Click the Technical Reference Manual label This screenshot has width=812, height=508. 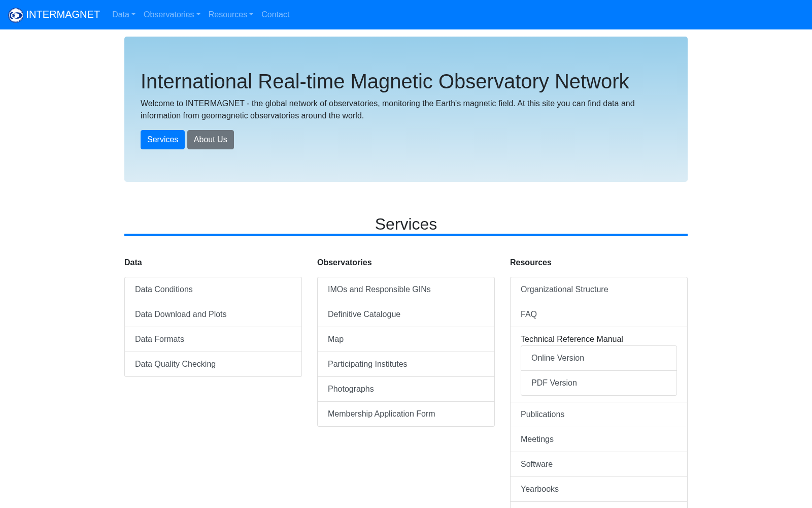pyautogui.click(x=572, y=339)
